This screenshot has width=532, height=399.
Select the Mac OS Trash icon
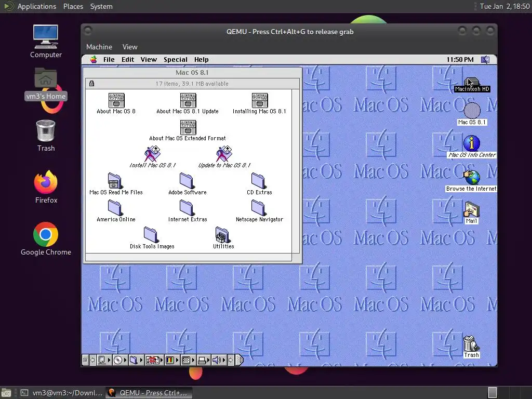pyautogui.click(x=471, y=347)
